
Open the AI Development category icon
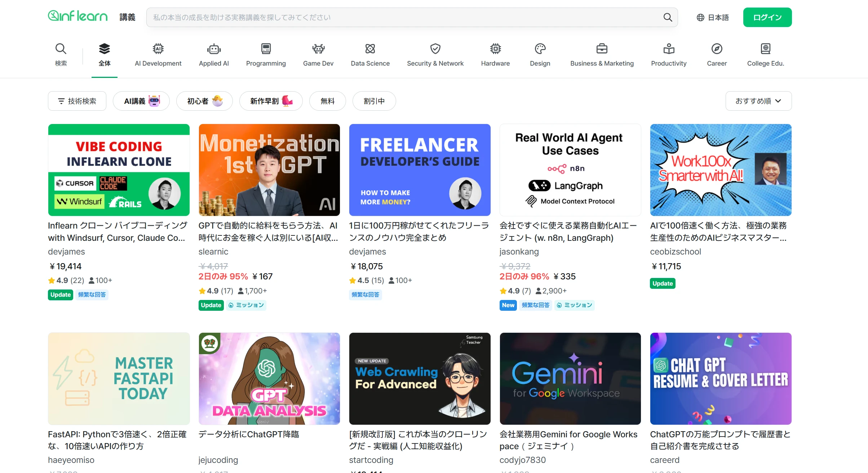click(x=158, y=49)
